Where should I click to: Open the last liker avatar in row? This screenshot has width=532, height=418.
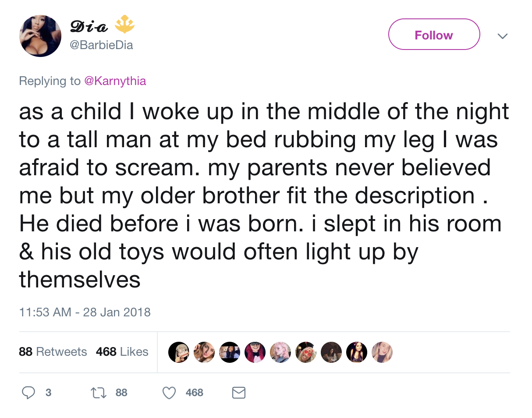point(382,352)
